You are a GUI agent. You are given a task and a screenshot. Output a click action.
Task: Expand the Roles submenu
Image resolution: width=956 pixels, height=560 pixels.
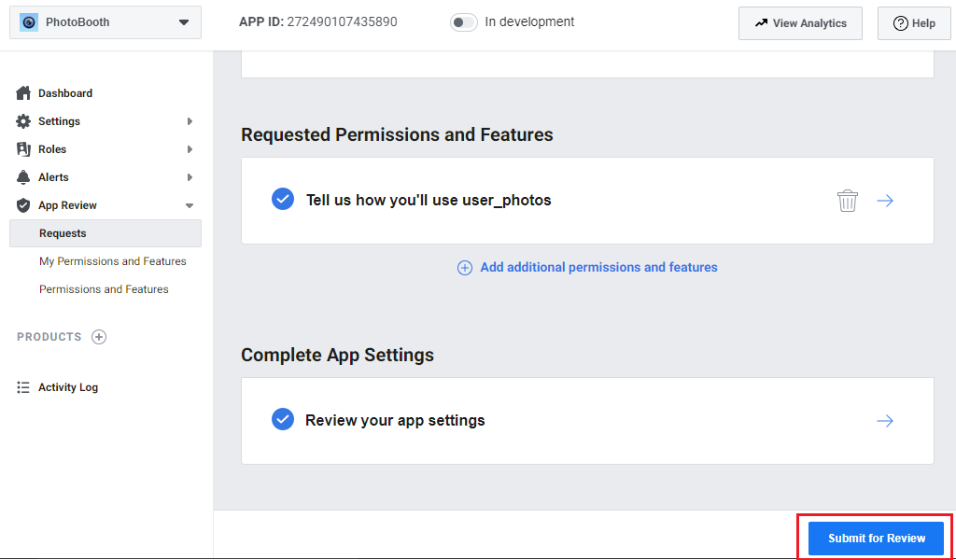190,149
